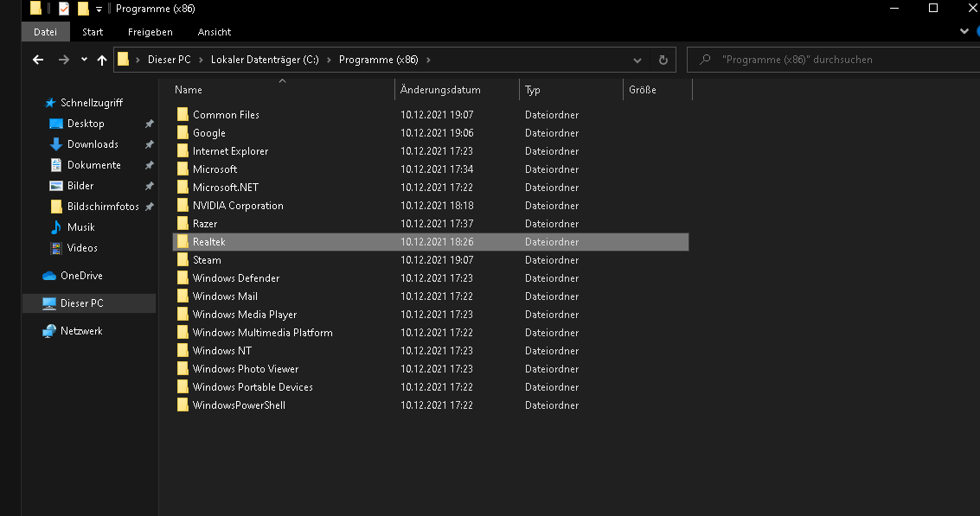Select the Windows NT folder icon
Screen dimensions: 980x516
coord(183,350)
